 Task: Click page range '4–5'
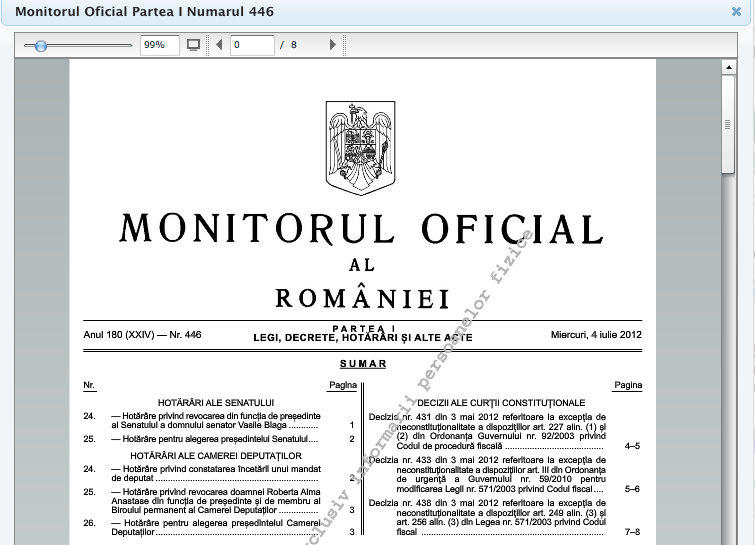pos(632,446)
